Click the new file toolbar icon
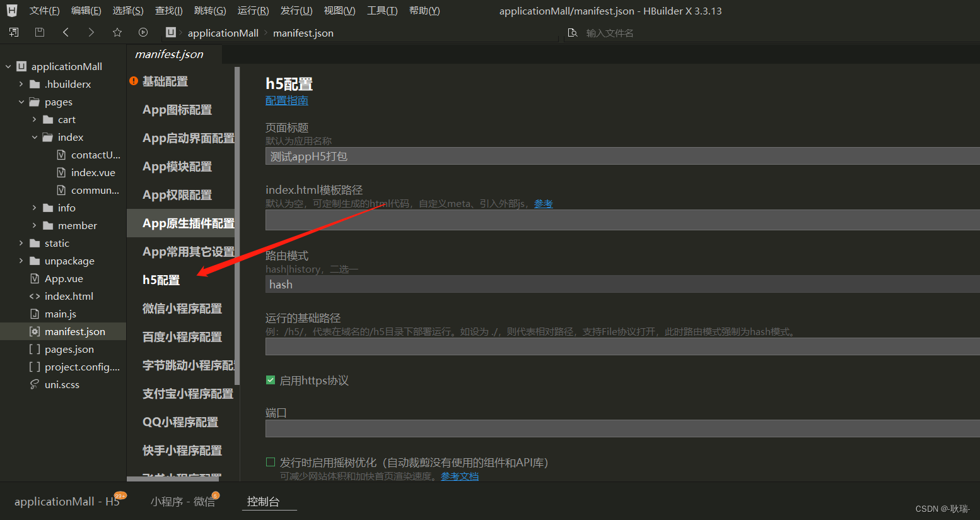Image resolution: width=980 pixels, height=520 pixels. coord(14,32)
